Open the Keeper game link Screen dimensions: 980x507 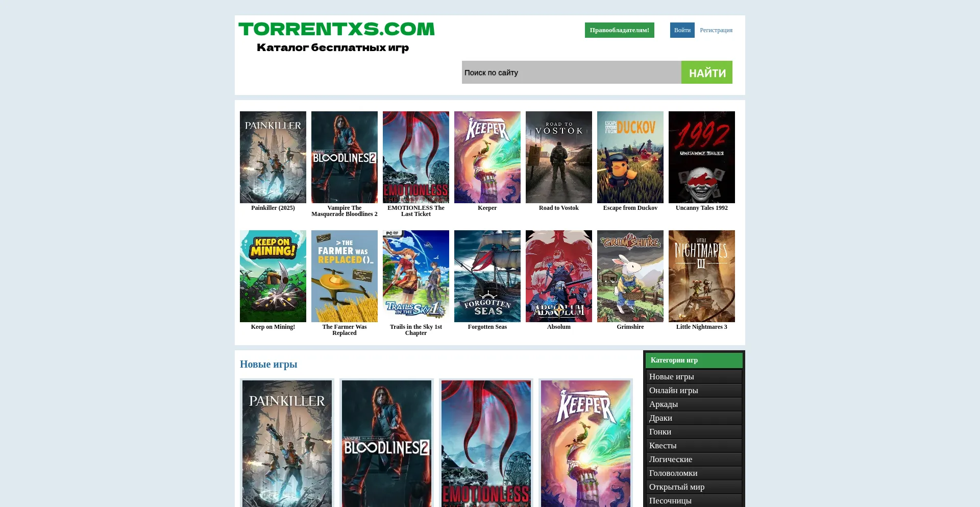click(487, 157)
